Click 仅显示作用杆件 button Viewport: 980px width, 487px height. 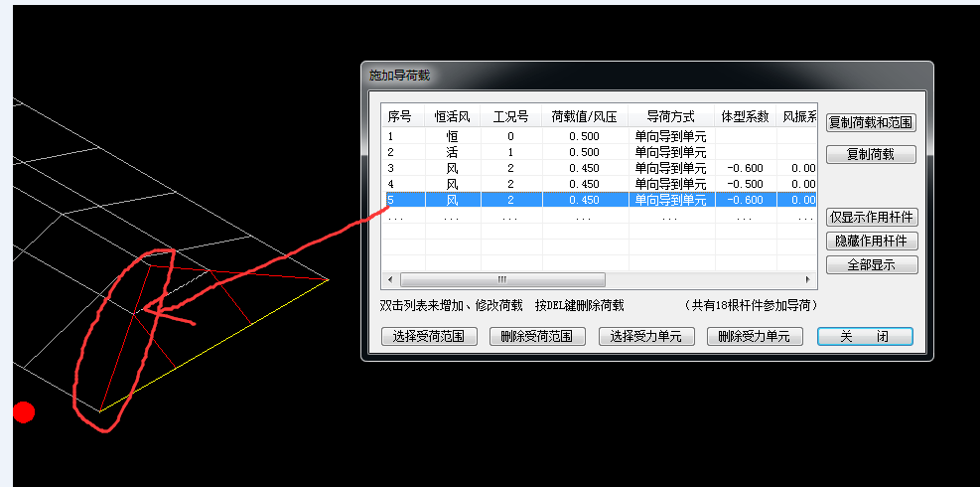872,218
